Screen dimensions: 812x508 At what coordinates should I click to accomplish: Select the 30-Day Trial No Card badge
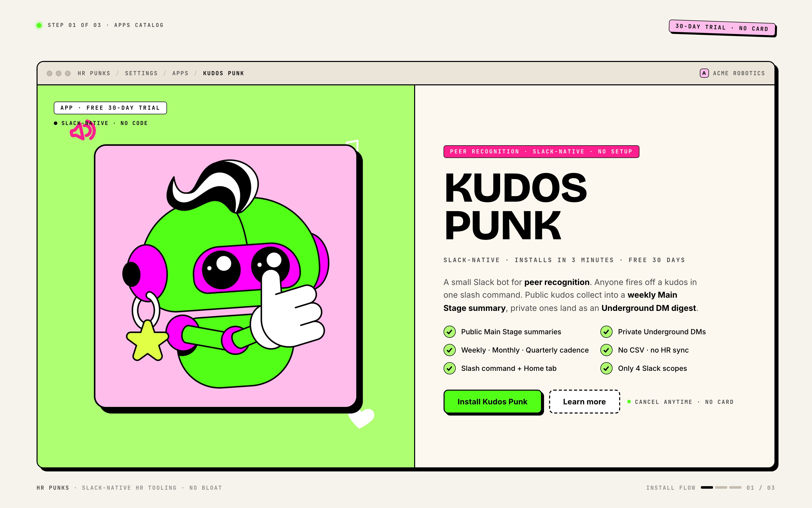[722, 27]
